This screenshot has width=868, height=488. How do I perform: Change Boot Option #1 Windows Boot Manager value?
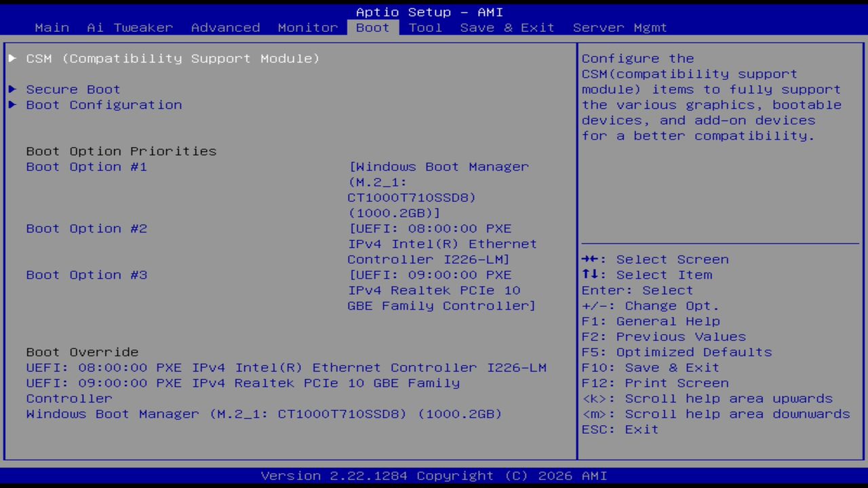[x=438, y=190]
